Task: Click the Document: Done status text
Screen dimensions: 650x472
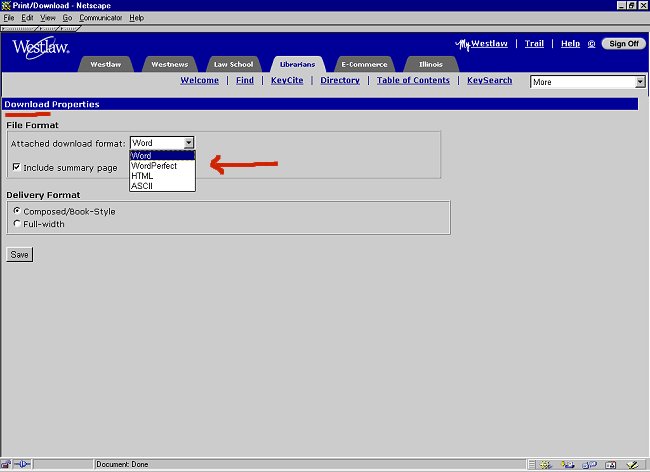Action: click(x=122, y=465)
